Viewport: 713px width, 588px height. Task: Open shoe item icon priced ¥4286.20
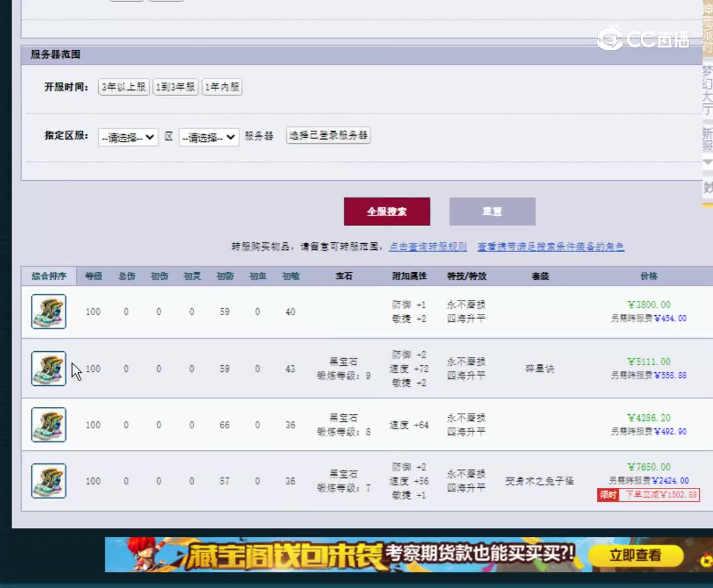tap(48, 425)
